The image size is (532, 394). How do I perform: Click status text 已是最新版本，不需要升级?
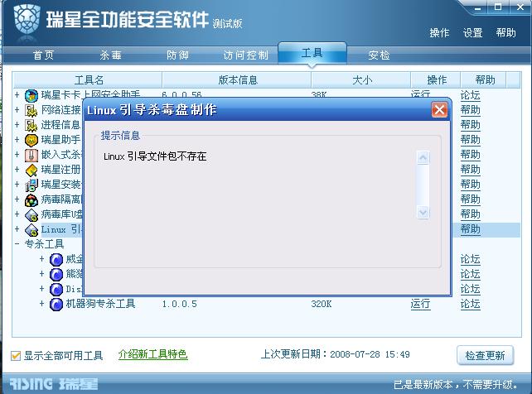[x=456, y=385]
